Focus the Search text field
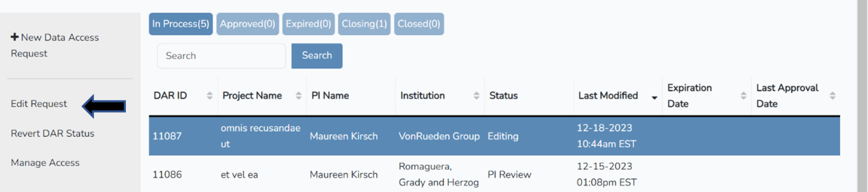 pyautogui.click(x=221, y=56)
